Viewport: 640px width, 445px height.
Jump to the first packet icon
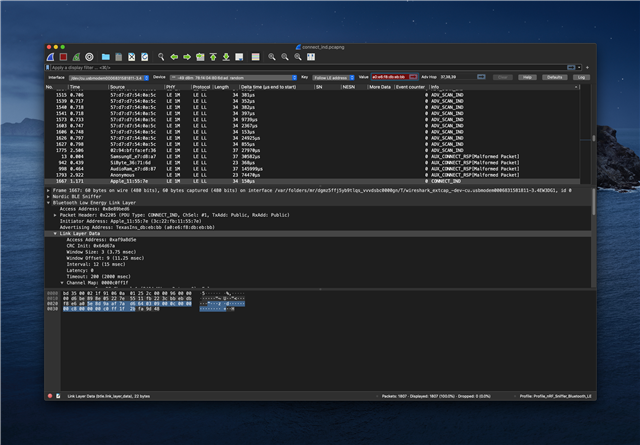click(x=213, y=57)
